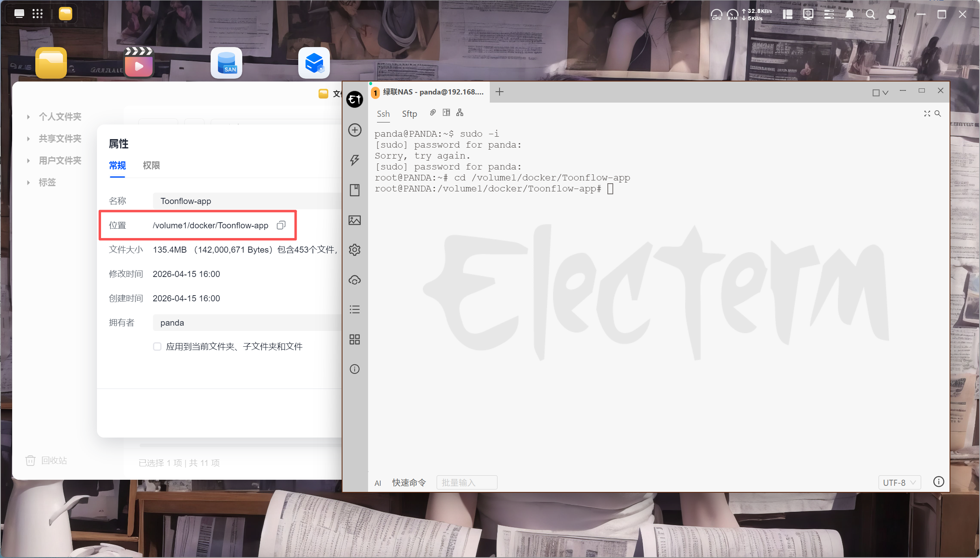Click the show desktop icon in top bar
Viewport: 980px width, 558px height.
(x=19, y=14)
